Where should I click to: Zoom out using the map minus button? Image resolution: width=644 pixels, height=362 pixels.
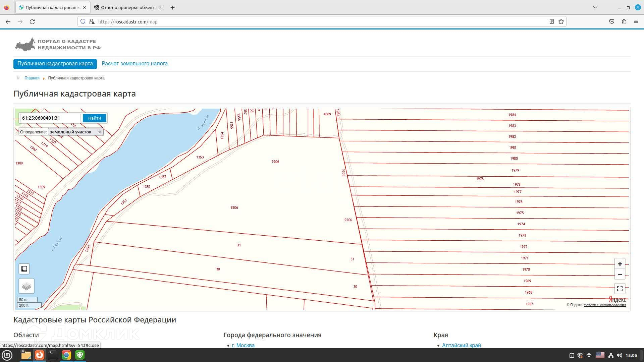click(x=620, y=274)
